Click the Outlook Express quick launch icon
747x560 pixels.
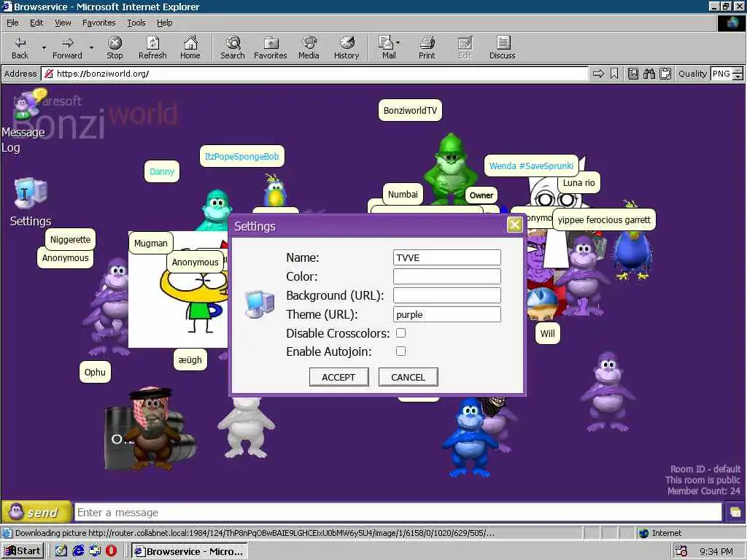pos(95,551)
